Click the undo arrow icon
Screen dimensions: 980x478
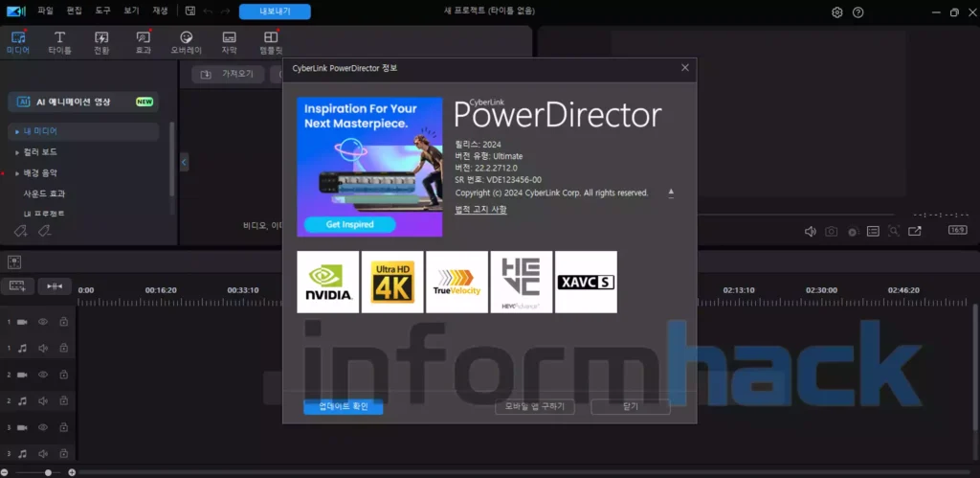point(208,11)
